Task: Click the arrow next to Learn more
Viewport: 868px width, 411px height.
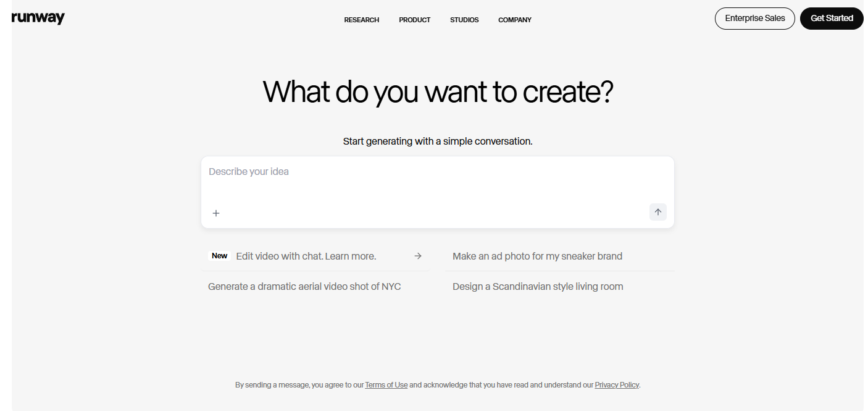Action: 418,256
